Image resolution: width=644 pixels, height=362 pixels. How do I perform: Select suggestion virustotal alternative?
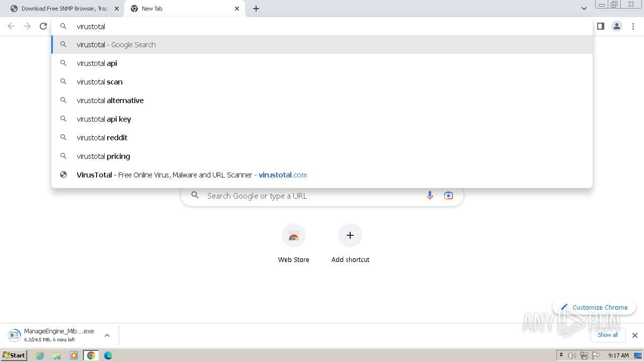(322, 101)
